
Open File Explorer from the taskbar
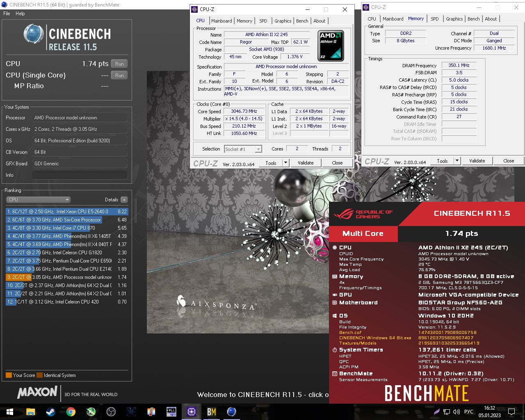point(31,411)
